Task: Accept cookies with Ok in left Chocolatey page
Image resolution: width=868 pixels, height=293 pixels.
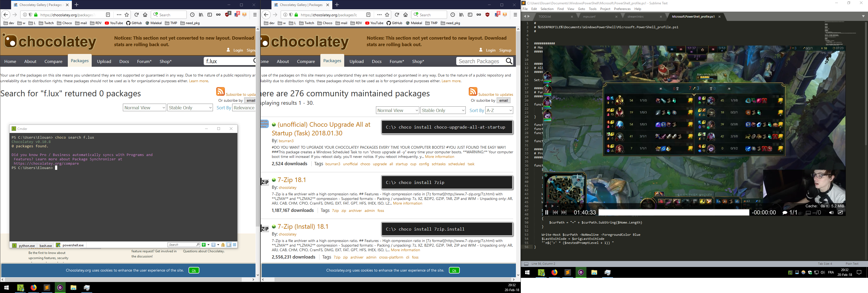Action: pos(194,270)
